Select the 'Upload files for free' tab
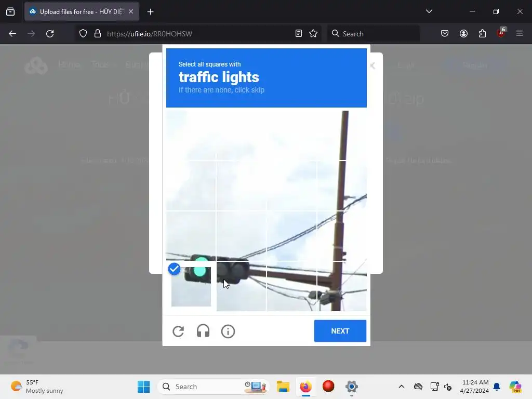Screen dimensions: 532x399 pos(82,11)
